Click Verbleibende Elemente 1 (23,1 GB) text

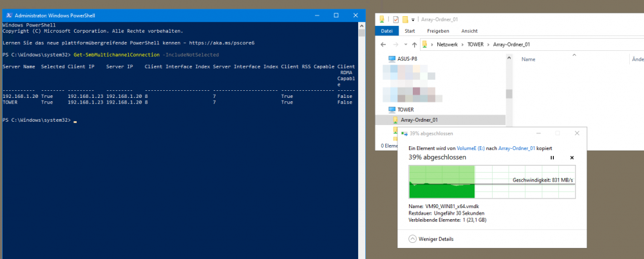pyautogui.click(x=448, y=220)
